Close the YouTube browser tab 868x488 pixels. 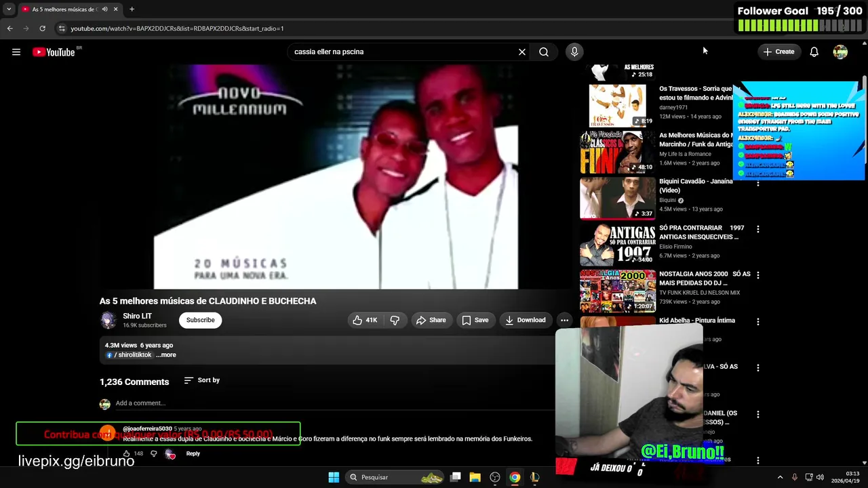click(x=115, y=9)
